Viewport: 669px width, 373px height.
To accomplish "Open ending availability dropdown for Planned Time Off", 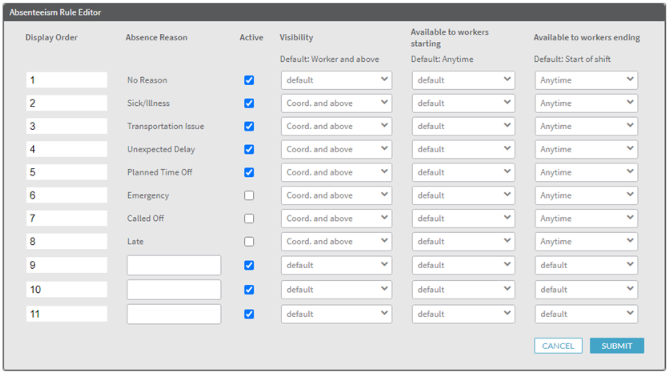I will coord(586,172).
